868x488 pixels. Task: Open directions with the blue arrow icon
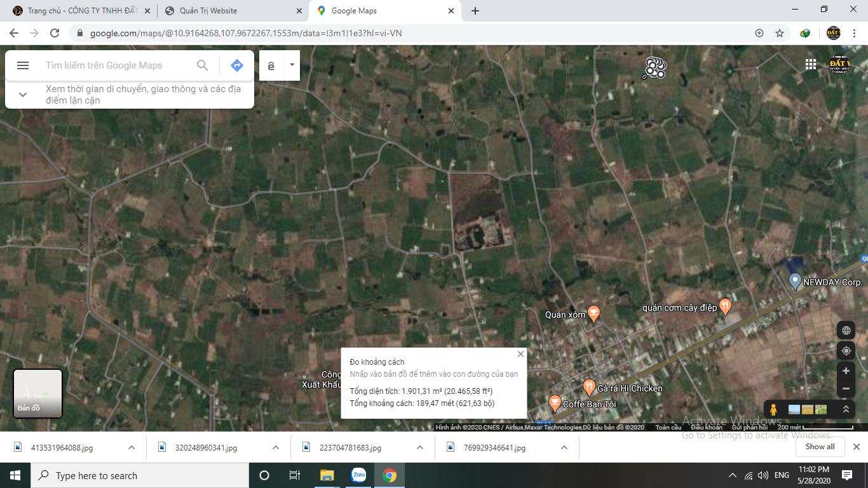pos(237,65)
